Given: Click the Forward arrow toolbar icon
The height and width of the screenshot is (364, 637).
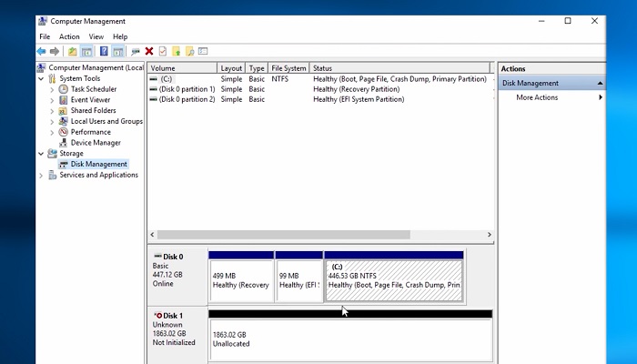Looking at the screenshot, I should pos(55,52).
